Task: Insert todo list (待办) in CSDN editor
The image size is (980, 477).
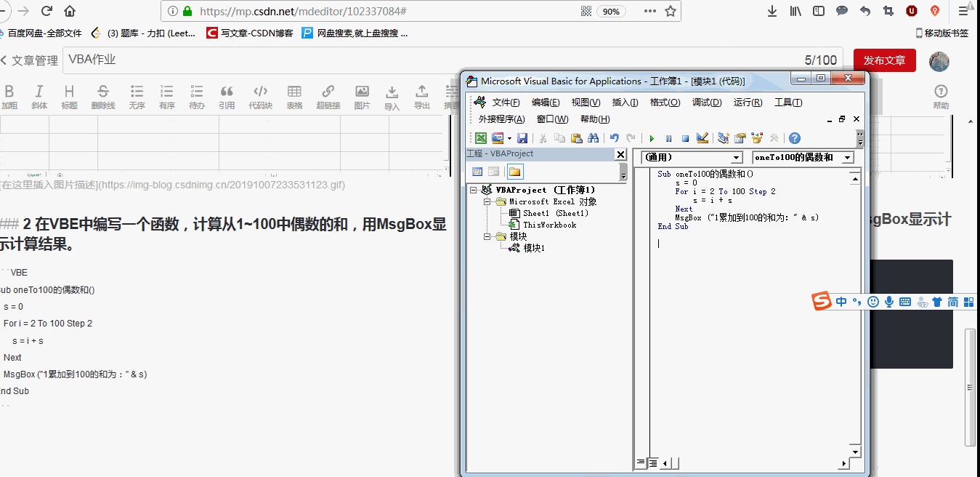Action: click(x=197, y=97)
